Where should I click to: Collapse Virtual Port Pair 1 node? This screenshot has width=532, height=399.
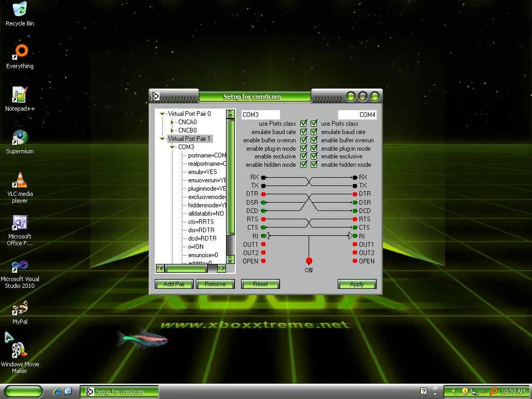point(162,139)
